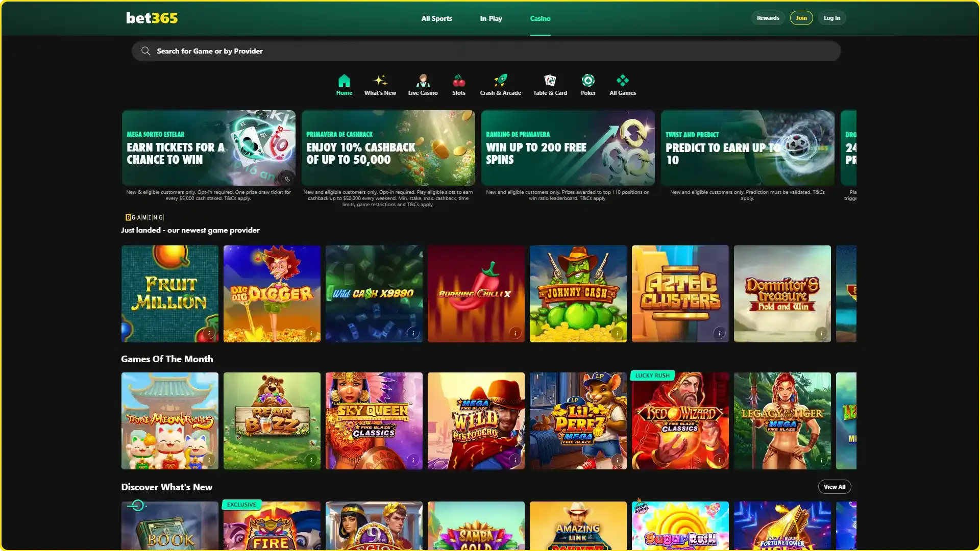The height and width of the screenshot is (551, 980).
Task: Open the Samba Gold game tile
Action: tap(476, 525)
